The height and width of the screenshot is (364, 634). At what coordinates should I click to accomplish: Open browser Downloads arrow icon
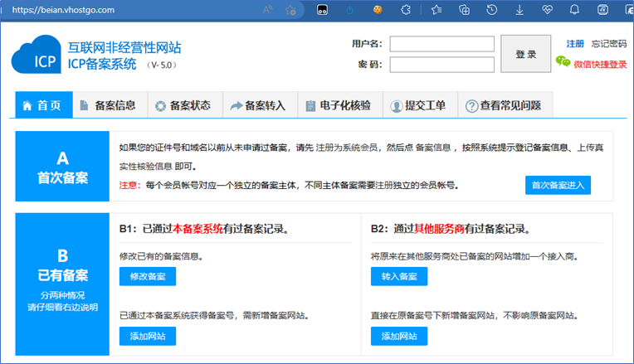point(519,10)
